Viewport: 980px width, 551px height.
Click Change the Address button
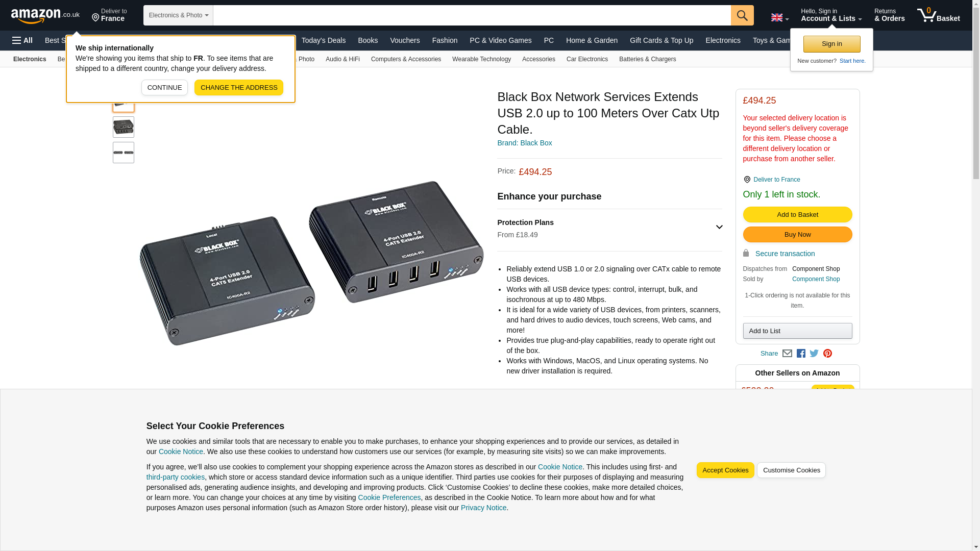[x=239, y=87]
